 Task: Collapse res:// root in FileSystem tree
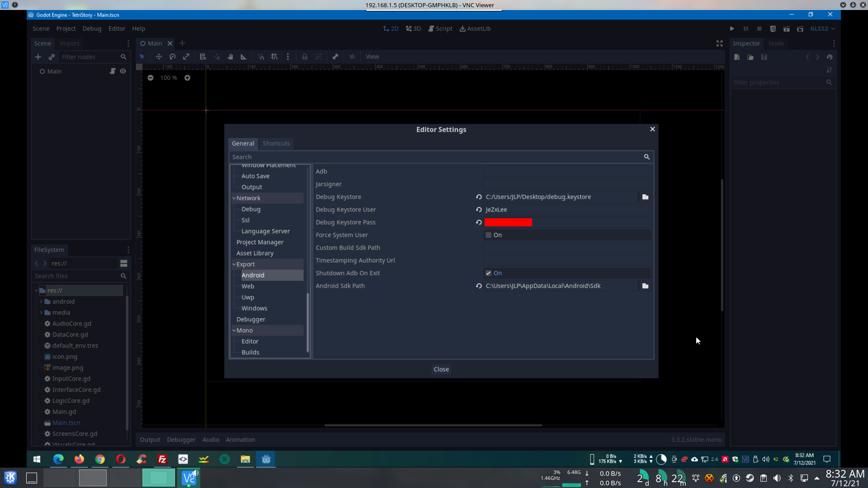coord(36,291)
